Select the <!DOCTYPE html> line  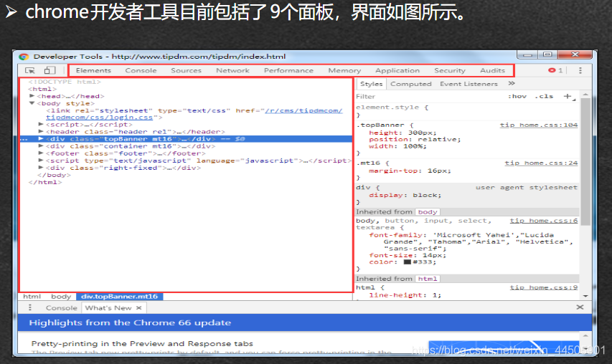pyautogui.click(x=65, y=82)
